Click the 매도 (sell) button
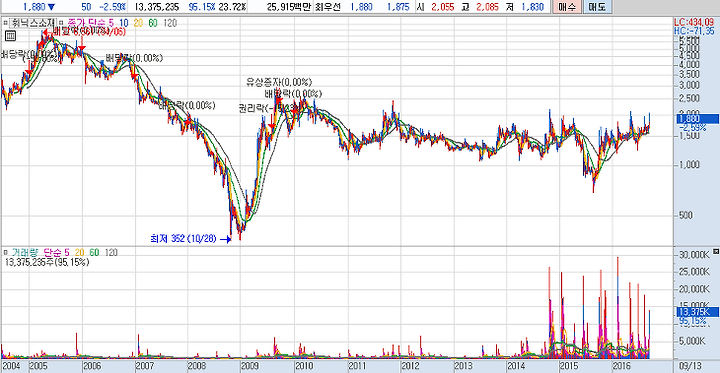Image resolution: width=720 pixels, height=373 pixels. (x=597, y=7)
